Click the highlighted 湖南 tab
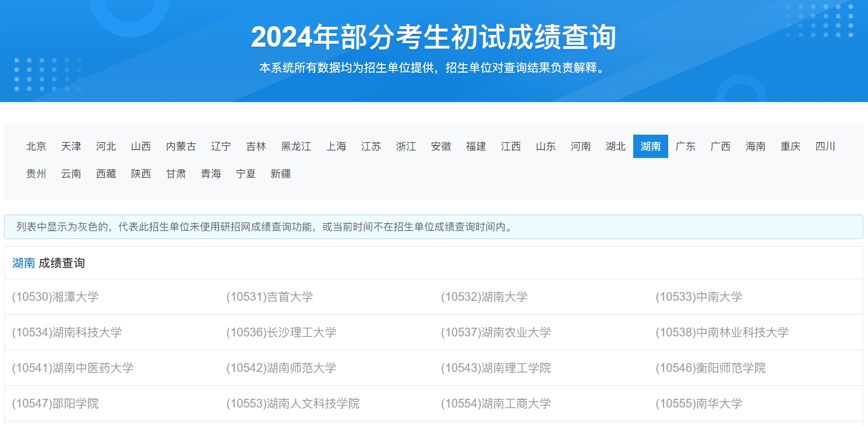The width and height of the screenshot is (868, 425). [651, 146]
